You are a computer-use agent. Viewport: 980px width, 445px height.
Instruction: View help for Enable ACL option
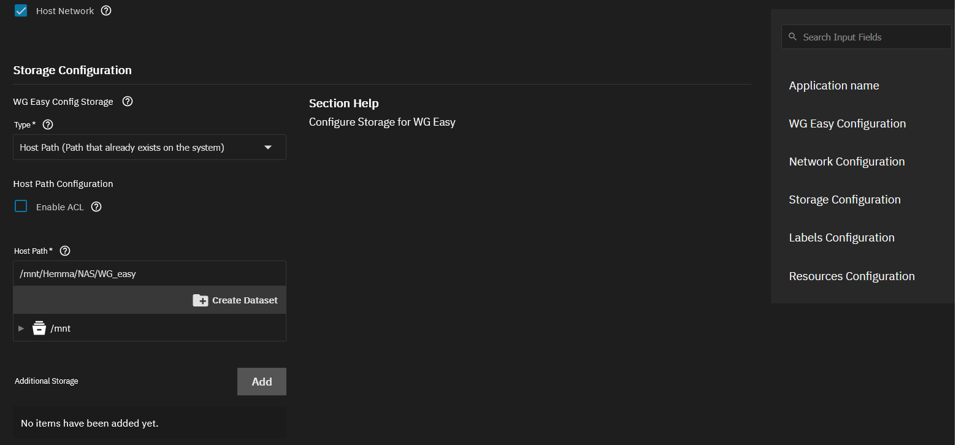pyautogui.click(x=96, y=207)
